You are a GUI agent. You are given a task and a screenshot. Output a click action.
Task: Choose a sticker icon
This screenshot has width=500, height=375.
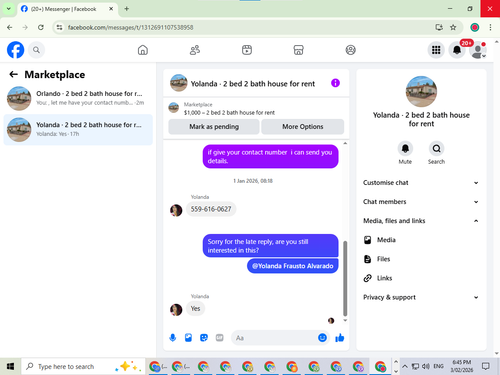coord(204,338)
